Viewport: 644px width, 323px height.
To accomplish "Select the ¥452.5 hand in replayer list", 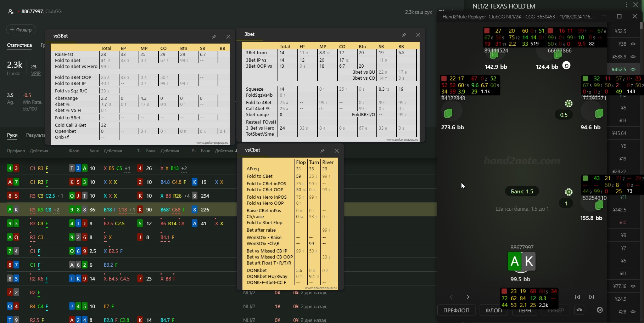I will (x=624, y=69).
